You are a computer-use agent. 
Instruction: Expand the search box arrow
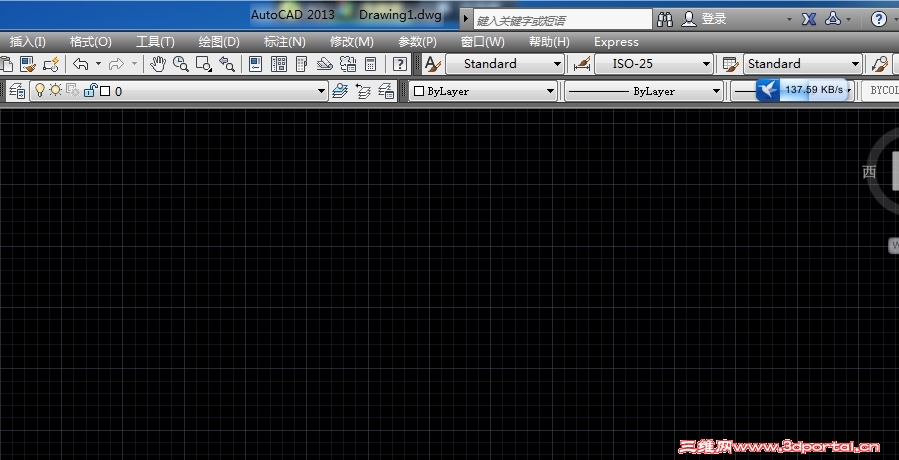pyautogui.click(x=466, y=20)
